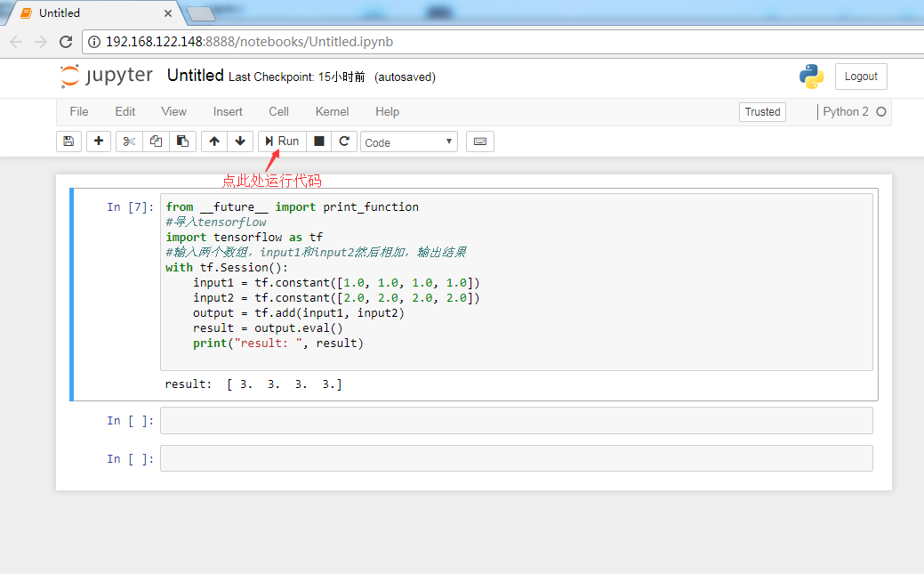Move selected cell down arrow

240,141
